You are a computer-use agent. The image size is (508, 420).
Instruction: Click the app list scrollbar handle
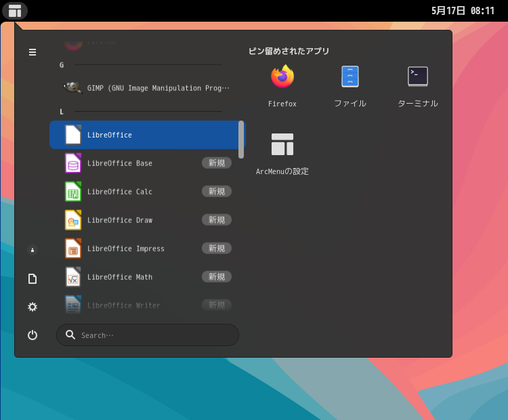241,140
